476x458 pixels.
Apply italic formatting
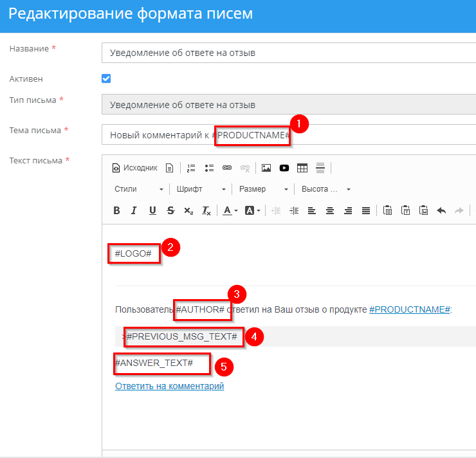(x=134, y=210)
